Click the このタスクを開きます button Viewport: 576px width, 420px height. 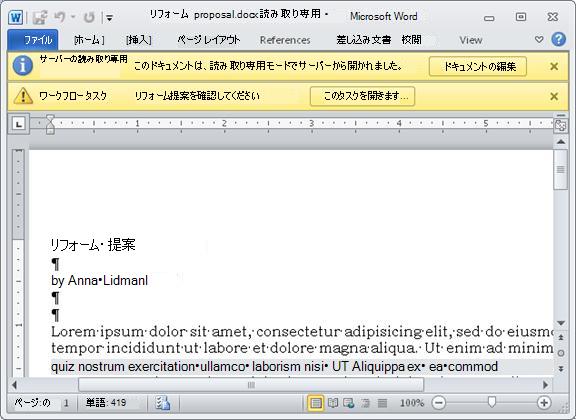(x=362, y=96)
